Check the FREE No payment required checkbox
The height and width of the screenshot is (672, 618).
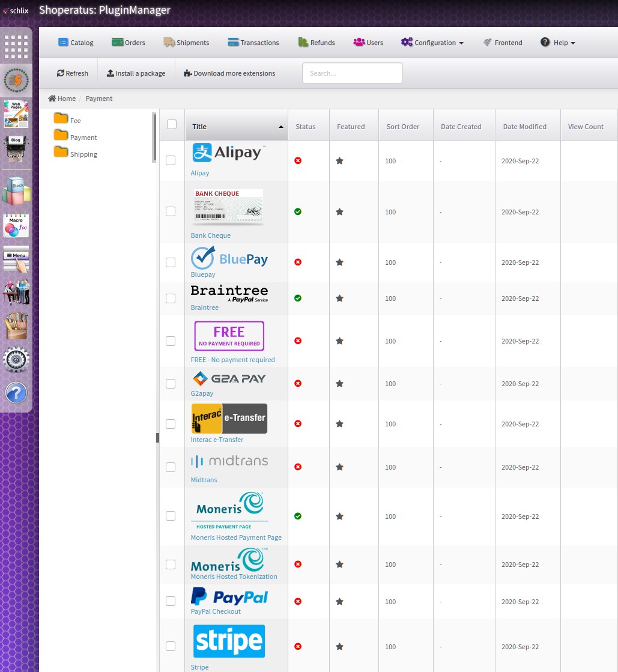pyautogui.click(x=171, y=341)
